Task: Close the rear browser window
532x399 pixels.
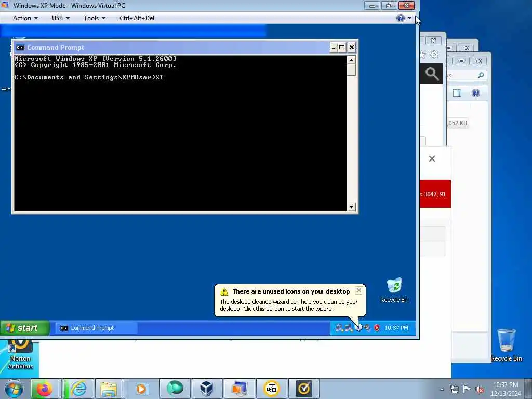Action: point(433,41)
